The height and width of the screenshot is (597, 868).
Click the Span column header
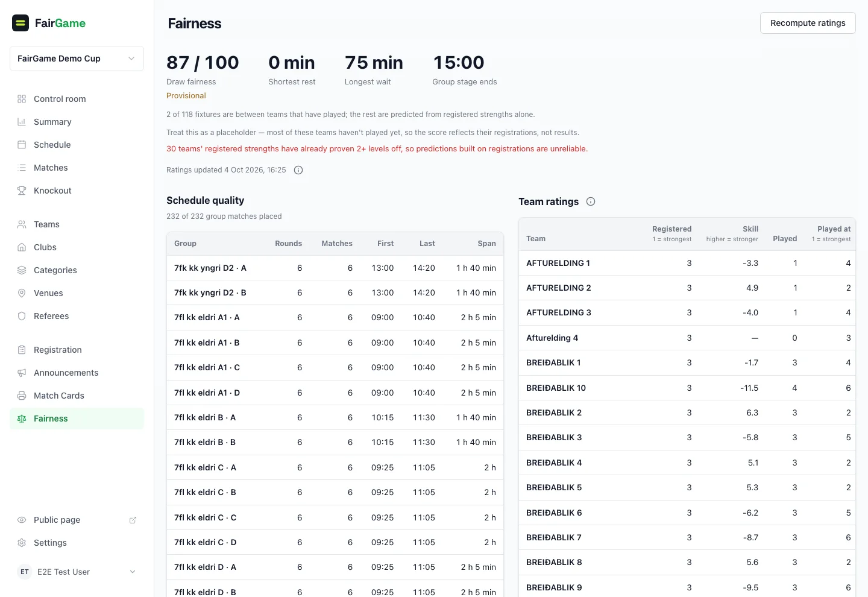[x=486, y=244]
